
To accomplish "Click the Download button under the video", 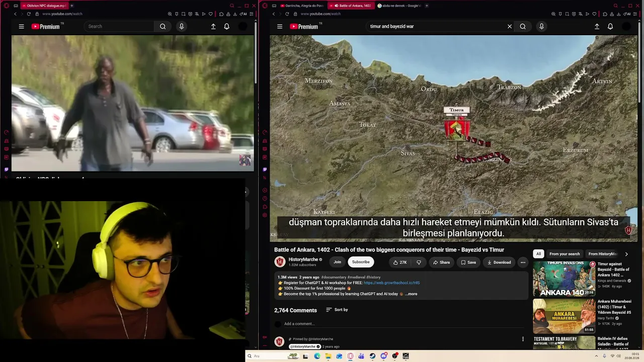I will (x=499, y=262).
